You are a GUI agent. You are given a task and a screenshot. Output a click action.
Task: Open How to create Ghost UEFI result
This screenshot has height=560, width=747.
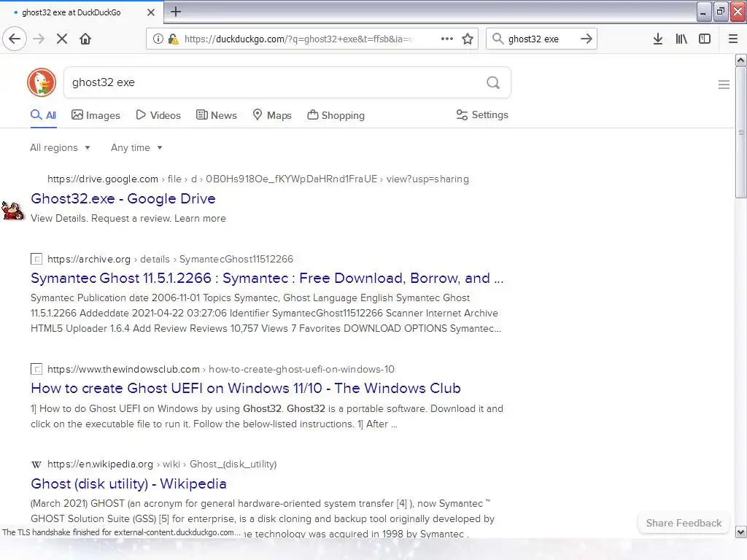246,388
